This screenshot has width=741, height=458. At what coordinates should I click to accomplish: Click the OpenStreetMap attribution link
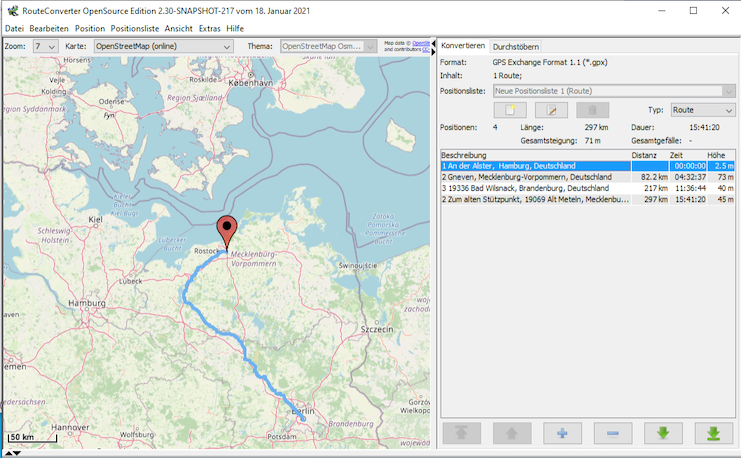click(x=420, y=43)
